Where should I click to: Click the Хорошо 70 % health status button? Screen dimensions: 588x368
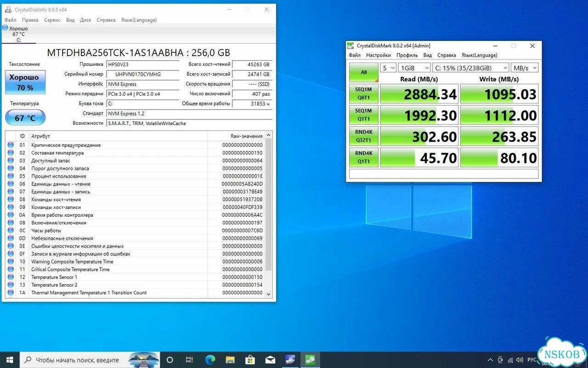click(25, 82)
